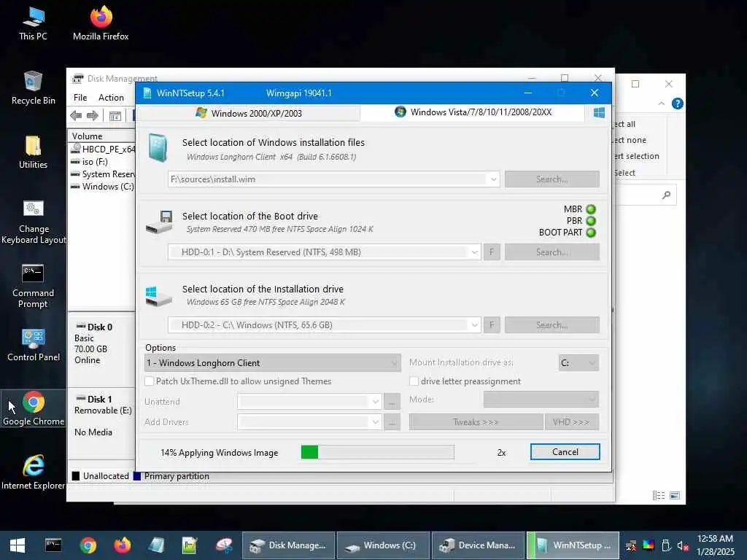This screenshot has width=747, height=560.
Task: Open This PC desktop icon
Action: point(33,24)
